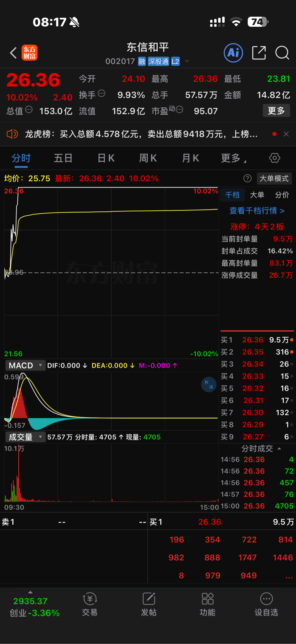Tap the intraday price chart area
The height and width of the screenshot is (644, 296).
(111, 272)
